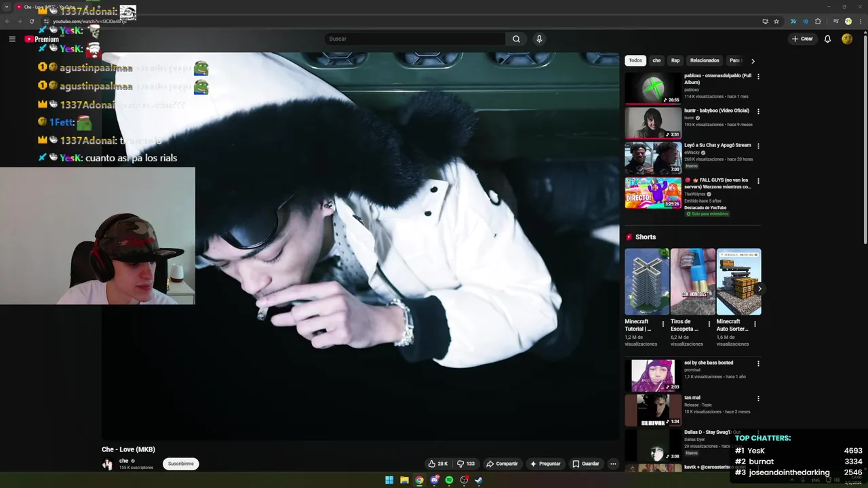Screen dimensions: 868x488
Task: Open the notifications bell
Action: pyautogui.click(x=827, y=39)
